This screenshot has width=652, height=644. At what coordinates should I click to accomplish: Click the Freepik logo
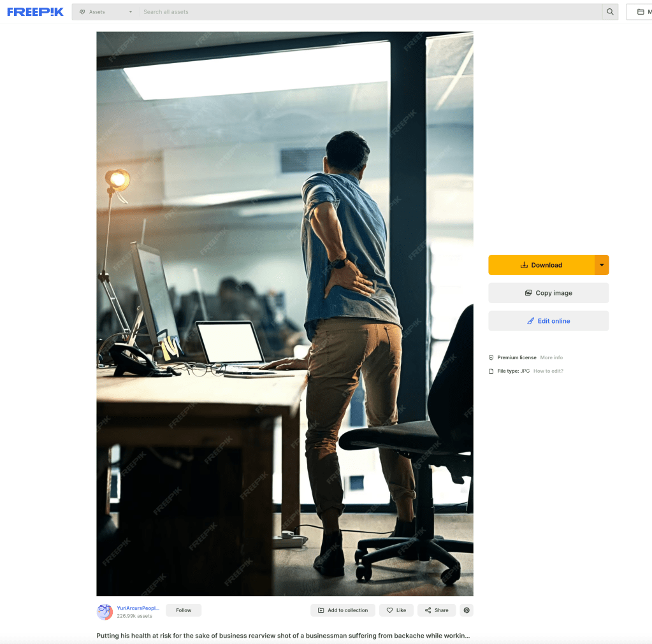point(35,11)
